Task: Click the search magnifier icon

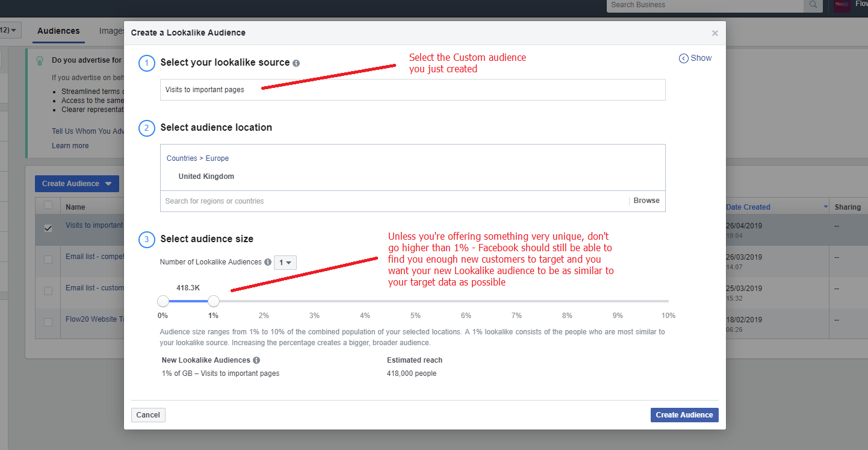Action: 813,5
